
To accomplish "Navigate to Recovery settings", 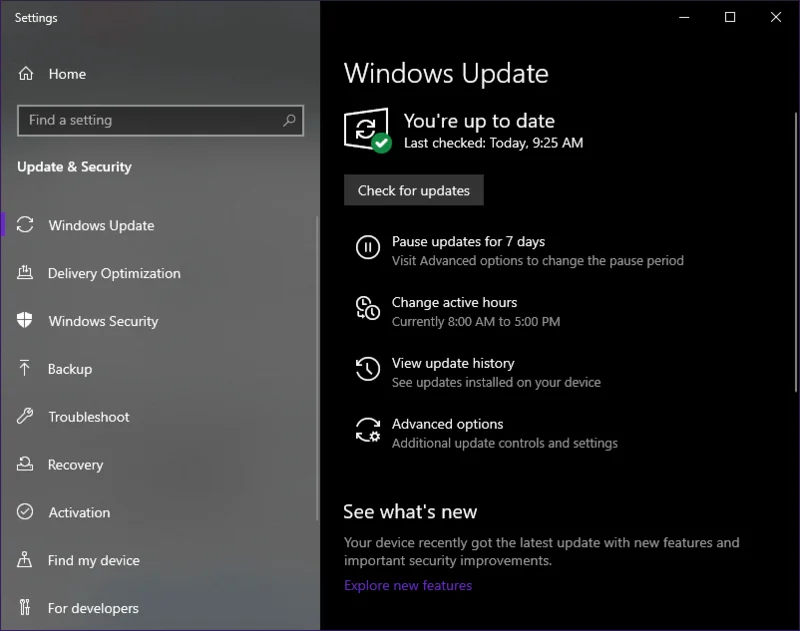I will pos(75,465).
